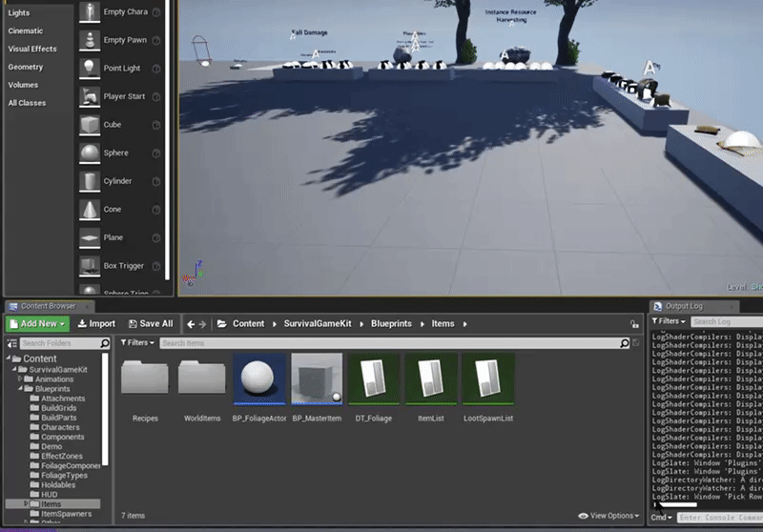
Task: Select the LootSpawnList asset thumbnail
Action: point(488,379)
